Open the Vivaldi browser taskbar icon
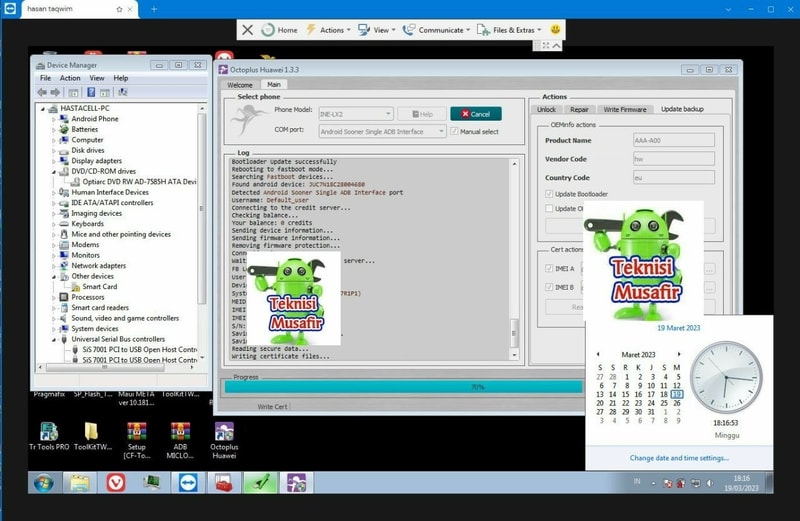The height and width of the screenshot is (521, 800). tap(116, 482)
